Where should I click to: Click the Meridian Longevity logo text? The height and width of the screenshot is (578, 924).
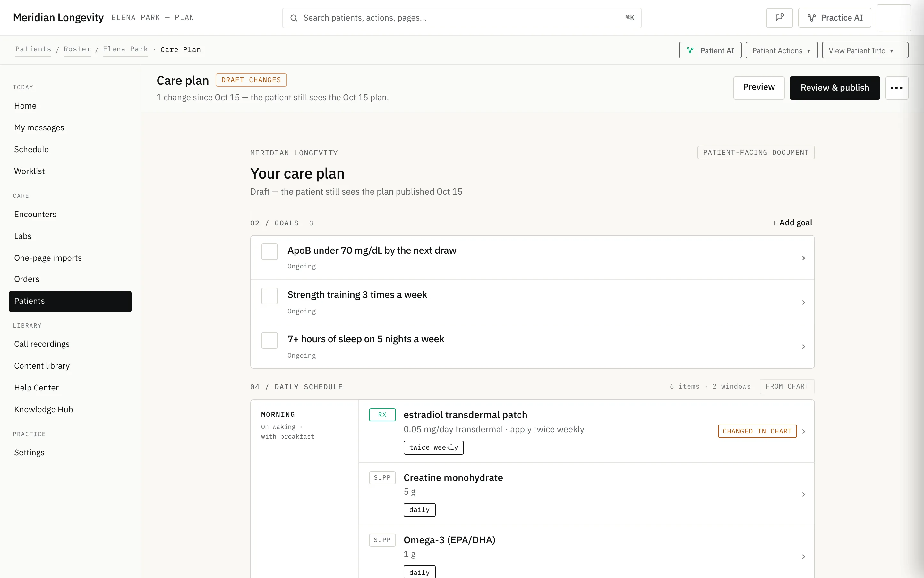click(x=58, y=18)
